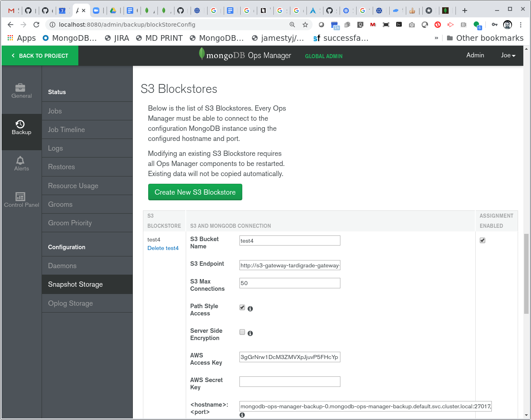Toggle the Path Style Access checkbox

coord(242,308)
